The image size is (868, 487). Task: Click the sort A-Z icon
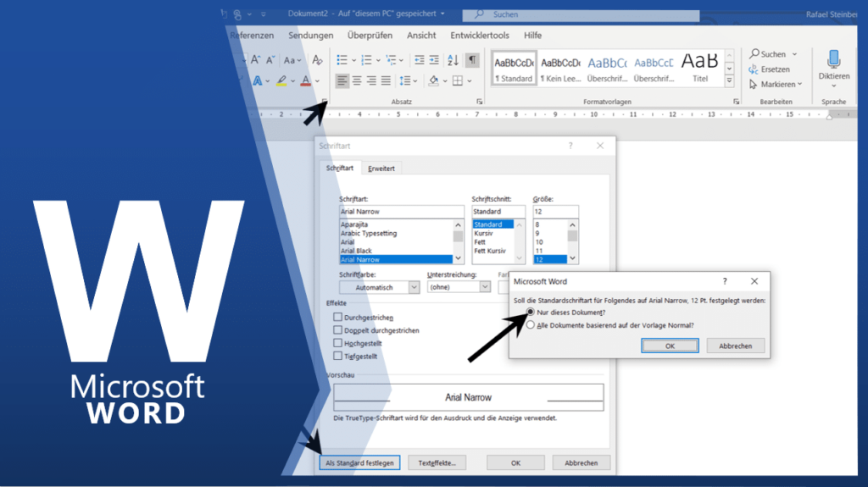[452, 60]
